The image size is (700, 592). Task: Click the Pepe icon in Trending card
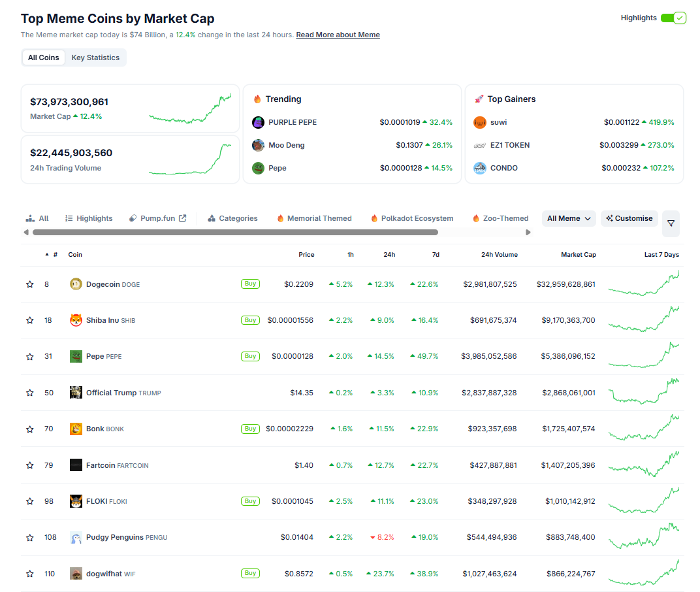(x=258, y=168)
